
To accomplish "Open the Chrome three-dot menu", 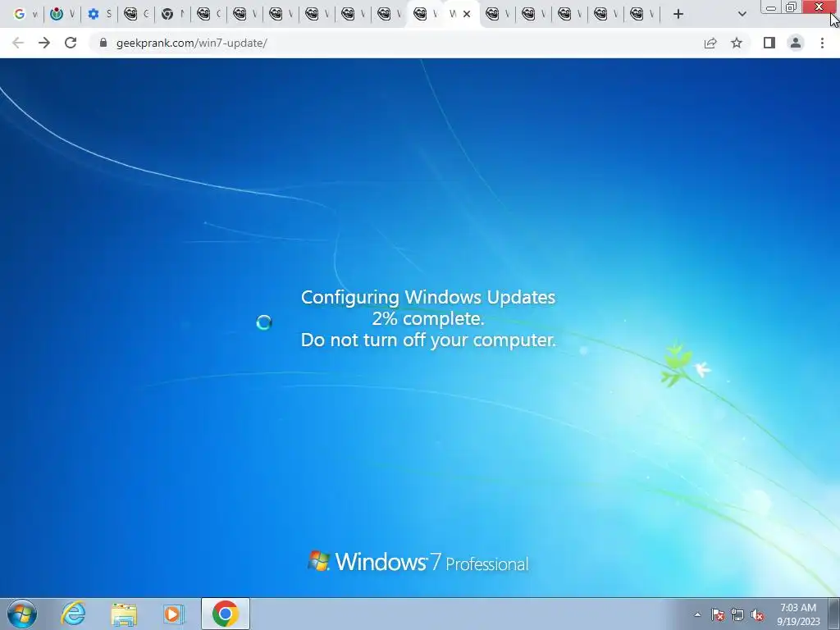I will coord(822,43).
